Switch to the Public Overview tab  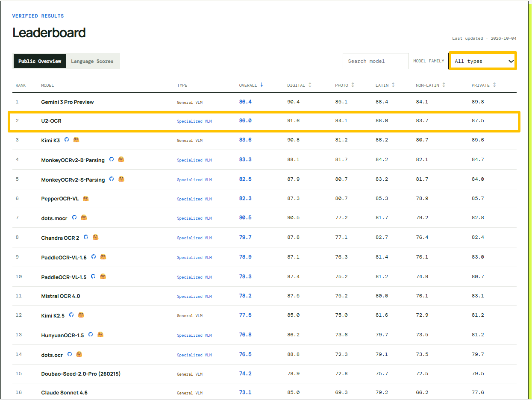(40, 61)
